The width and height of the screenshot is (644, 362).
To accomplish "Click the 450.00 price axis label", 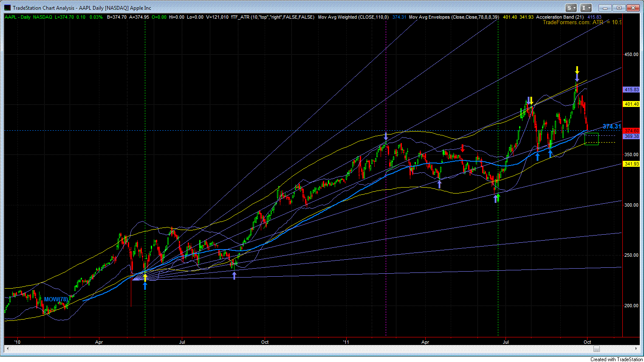I will point(631,54).
